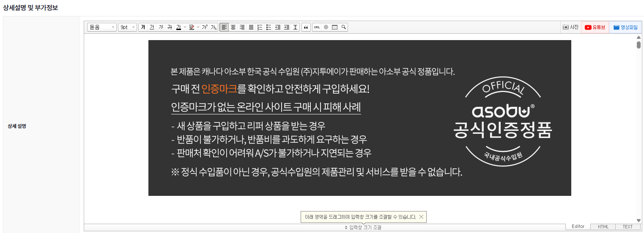Apply subscript formatting

[x=214, y=27]
